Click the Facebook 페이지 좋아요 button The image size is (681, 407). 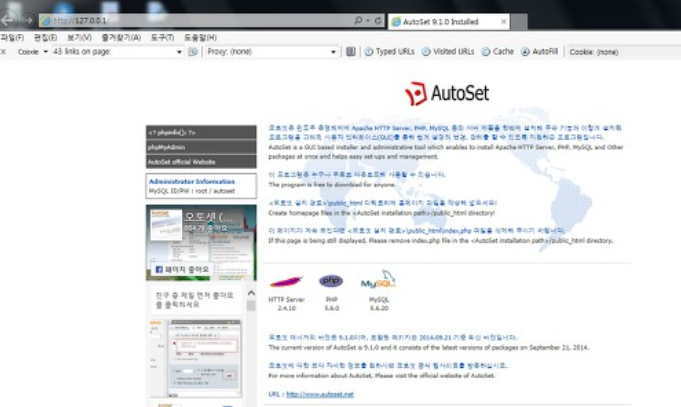coord(182,270)
